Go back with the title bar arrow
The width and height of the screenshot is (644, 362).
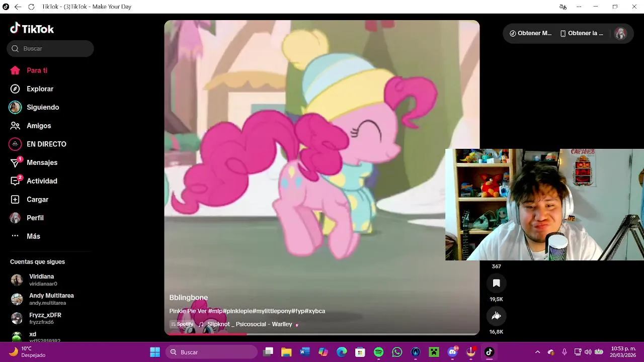point(18,7)
